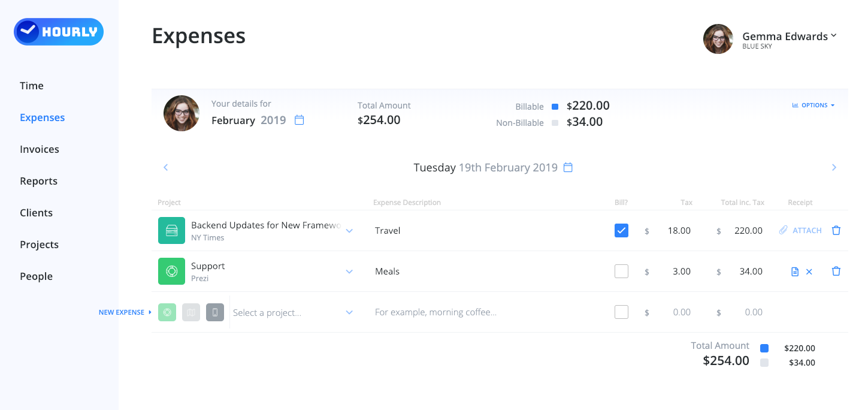Screen dimensions: 868x410
Task: Click the Total Inc. Tax column header
Action: pos(743,203)
